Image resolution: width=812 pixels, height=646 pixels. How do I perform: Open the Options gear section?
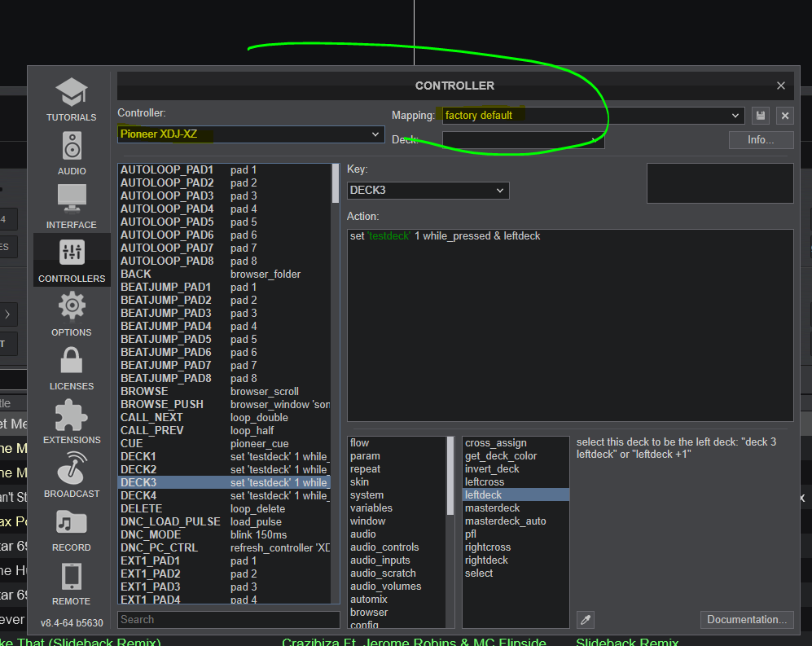(x=72, y=314)
